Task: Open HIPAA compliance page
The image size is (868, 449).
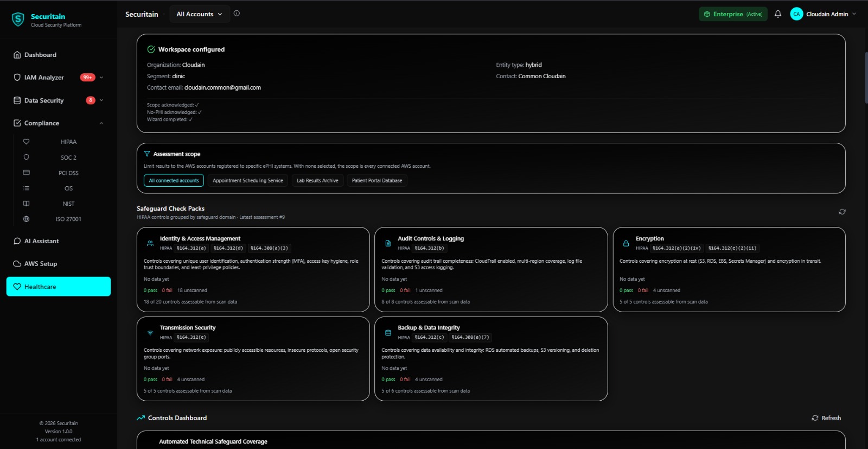Action: [68, 142]
